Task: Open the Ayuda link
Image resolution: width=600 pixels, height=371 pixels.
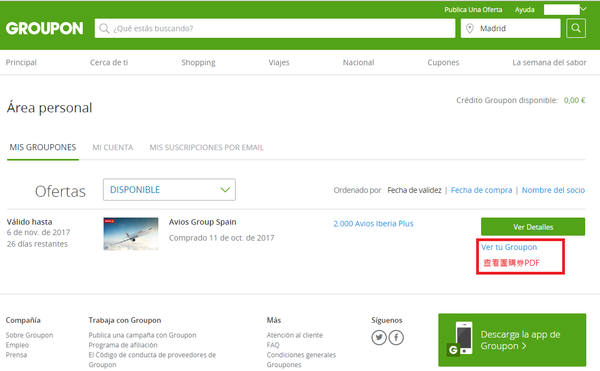Action: [524, 10]
